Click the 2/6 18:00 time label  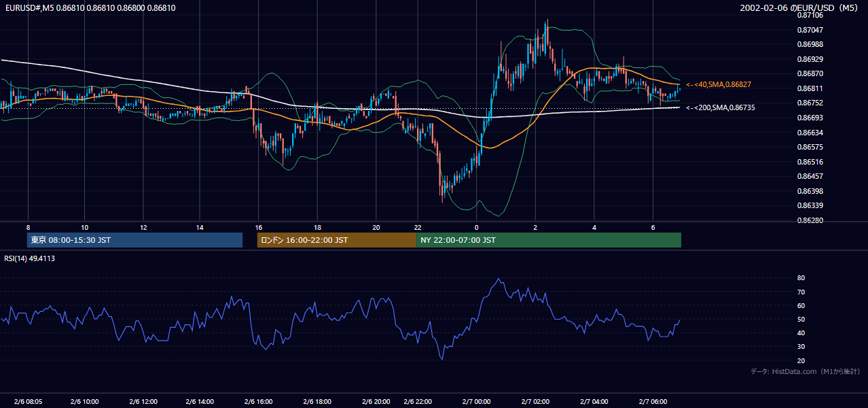(317, 402)
